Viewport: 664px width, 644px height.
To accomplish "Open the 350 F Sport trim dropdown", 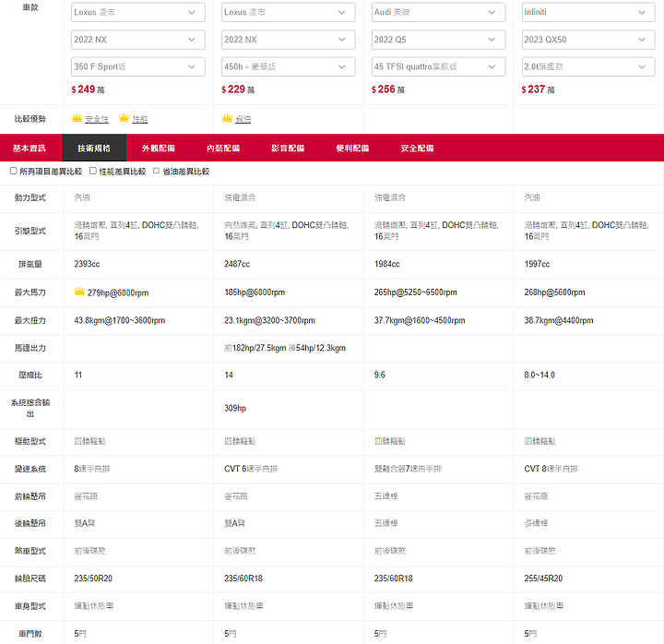I will pos(138,66).
